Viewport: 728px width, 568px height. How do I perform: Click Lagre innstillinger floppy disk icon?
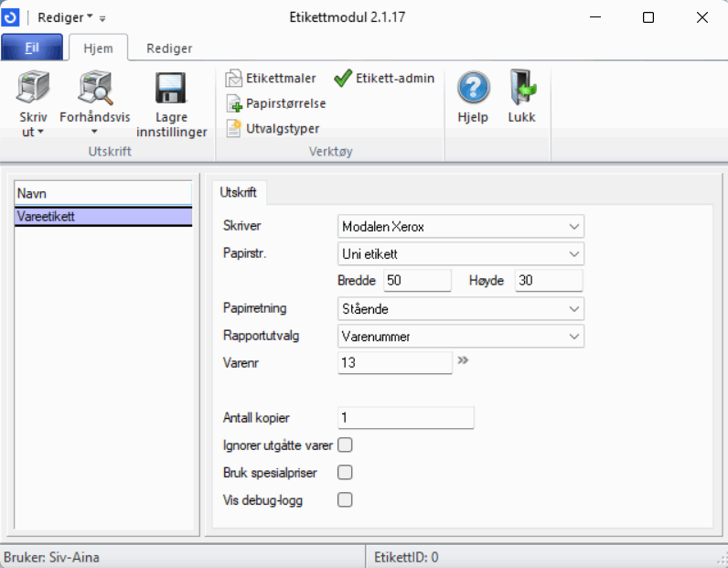[x=171, y=91]
